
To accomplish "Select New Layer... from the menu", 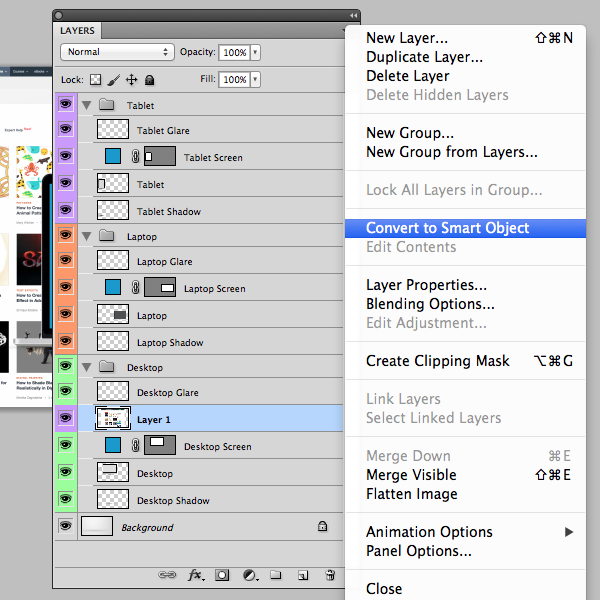I will click(x=465, y=38).
